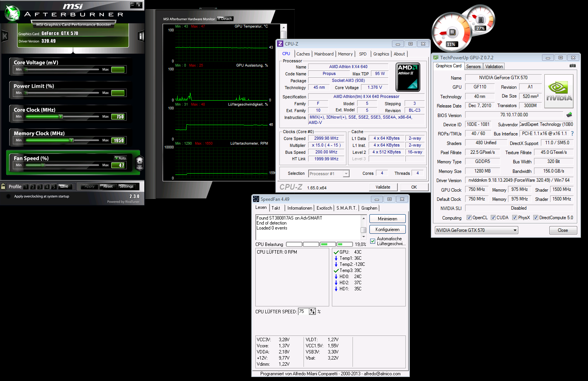
Task: Save BIOS using the GPU-Z chip icon
Action: pos(569,115)
